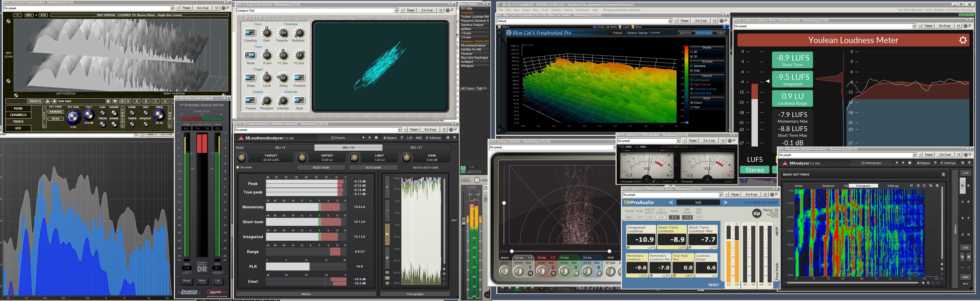980x301 pixels.
Task: Switch to Spectrum tab in FreqAnalyst
Action: [x=686, y=33]
